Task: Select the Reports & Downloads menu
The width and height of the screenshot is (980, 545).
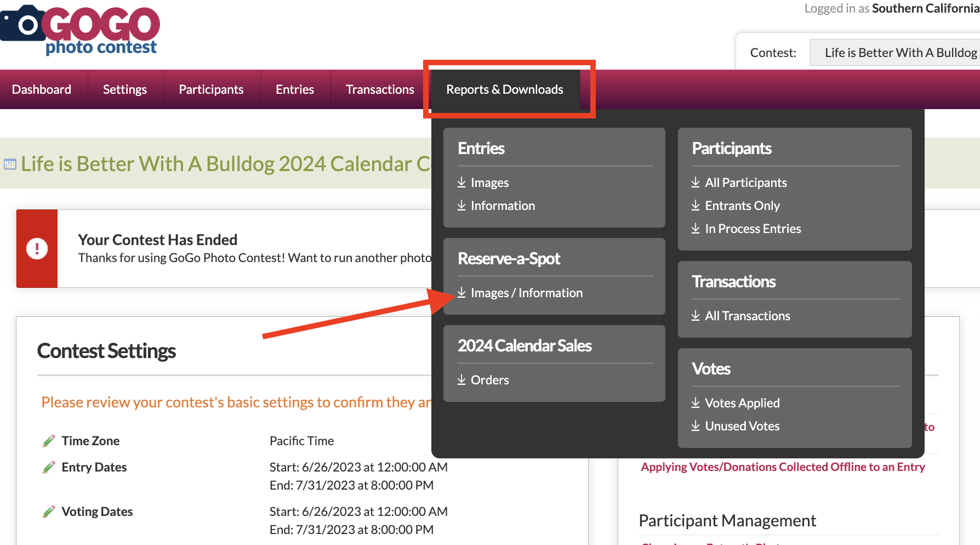Action: [505, 89]
